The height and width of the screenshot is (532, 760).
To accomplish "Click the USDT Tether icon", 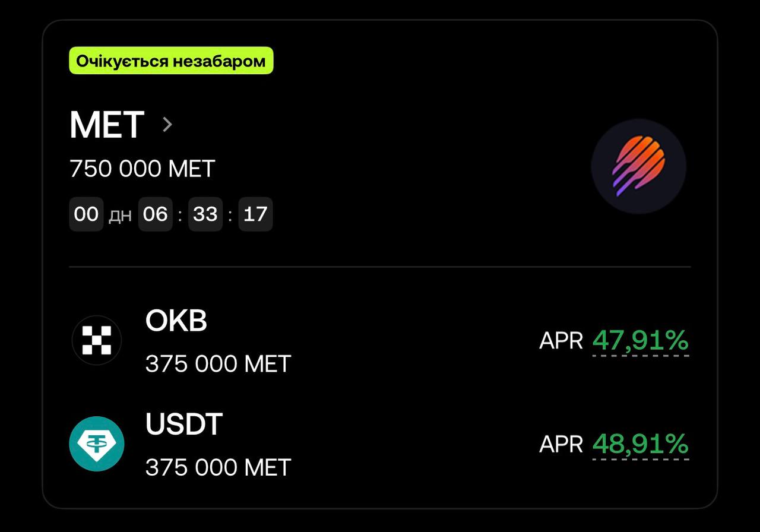I will [97, 444].
